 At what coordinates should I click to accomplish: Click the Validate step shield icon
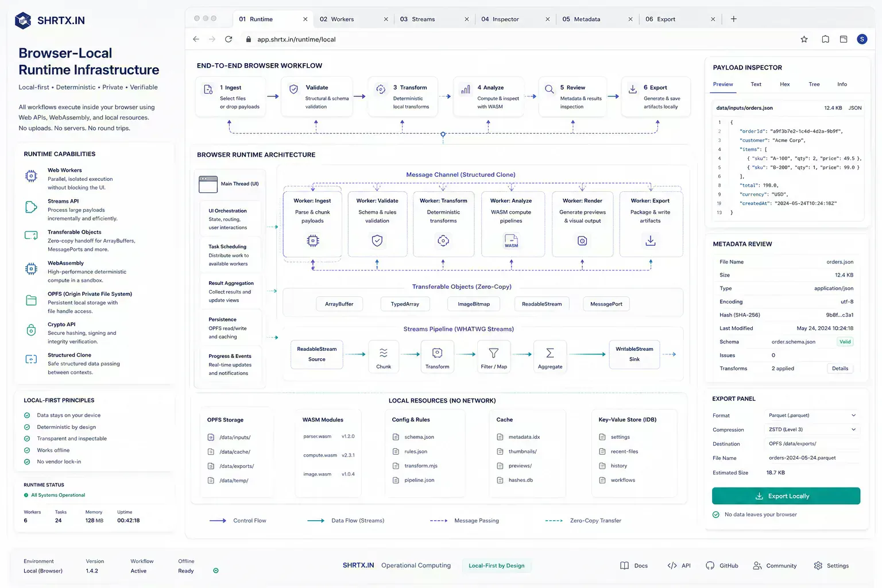[x=293, y=89]
